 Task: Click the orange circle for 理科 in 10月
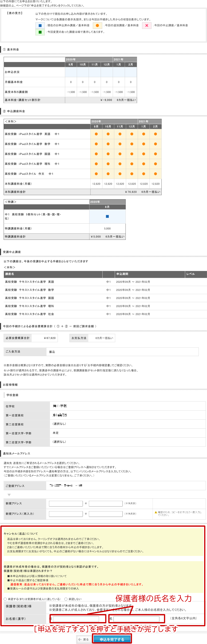[108, 164]
